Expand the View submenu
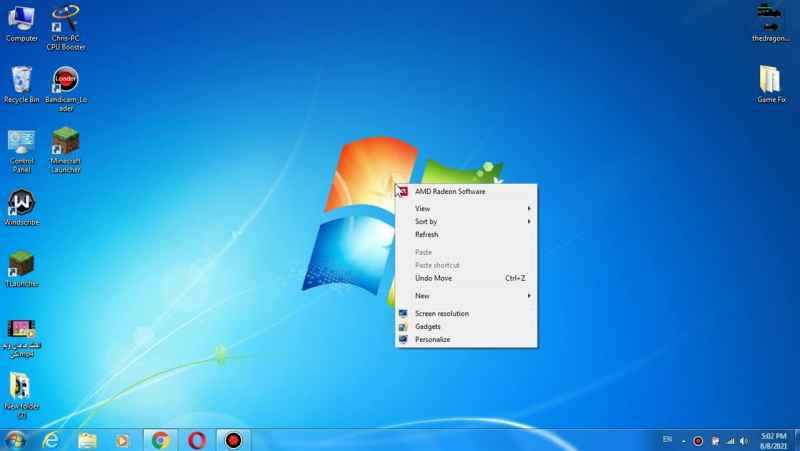This screenshot has height=451, width=800. coord(466,209)
